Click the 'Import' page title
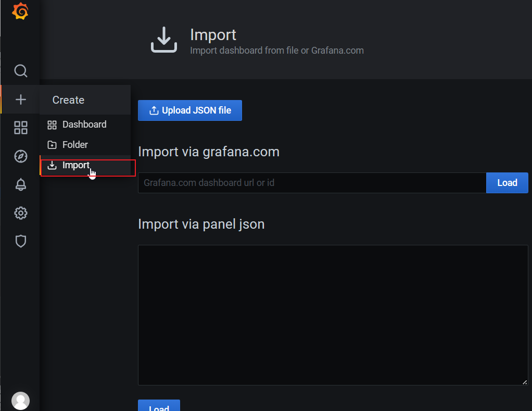 (x=213, y=35)
